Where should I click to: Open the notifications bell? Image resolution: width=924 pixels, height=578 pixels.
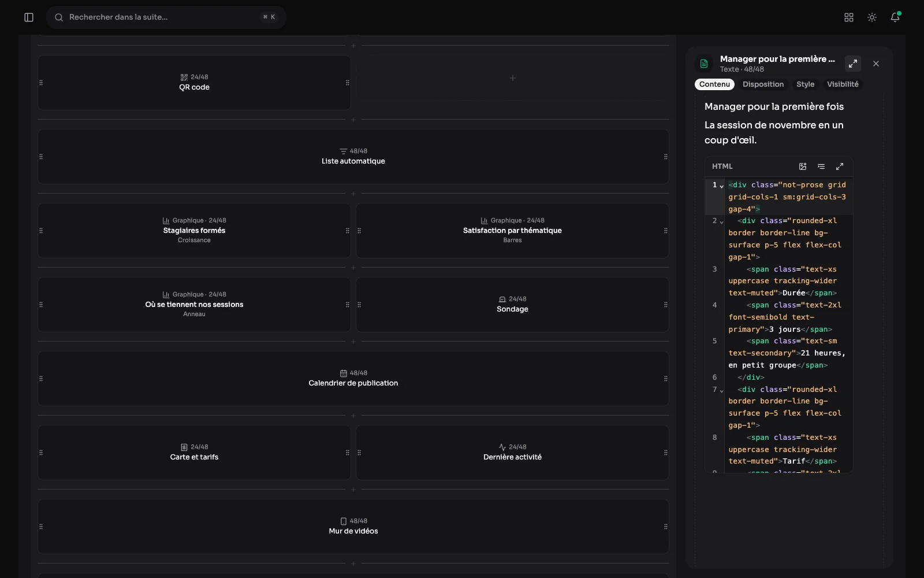click(x=895, y=17)
